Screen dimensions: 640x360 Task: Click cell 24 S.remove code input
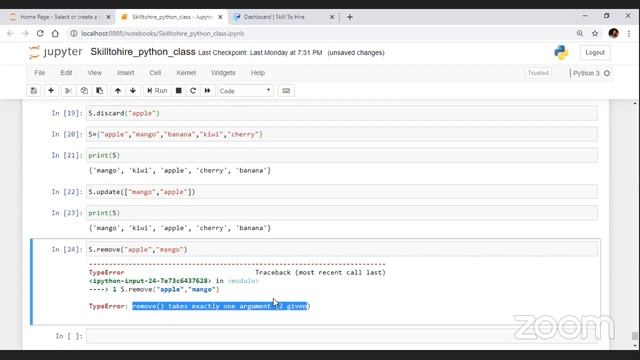coord(342,249)
